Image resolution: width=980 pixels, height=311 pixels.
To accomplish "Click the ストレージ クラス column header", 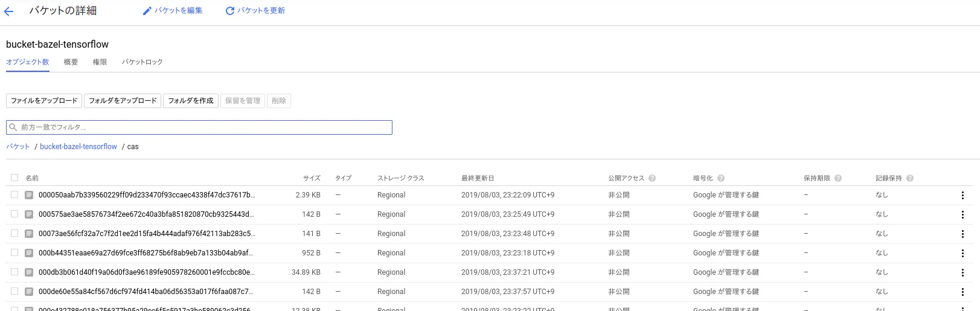I will (401, 178).
